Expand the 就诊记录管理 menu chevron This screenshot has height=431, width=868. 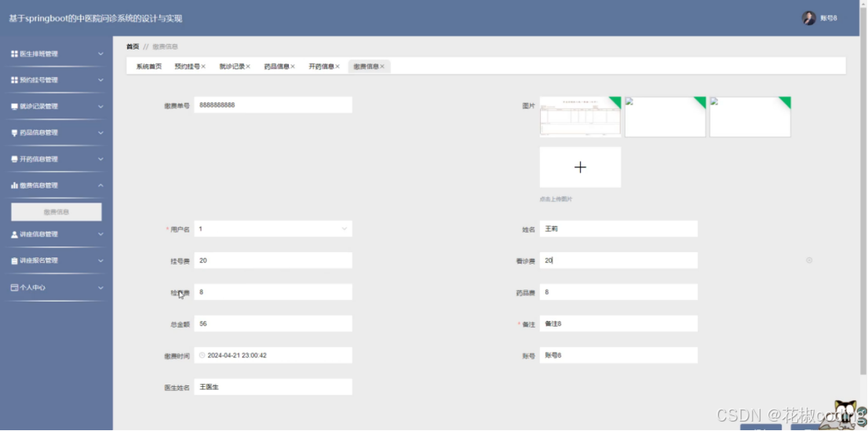coord(100,106)
